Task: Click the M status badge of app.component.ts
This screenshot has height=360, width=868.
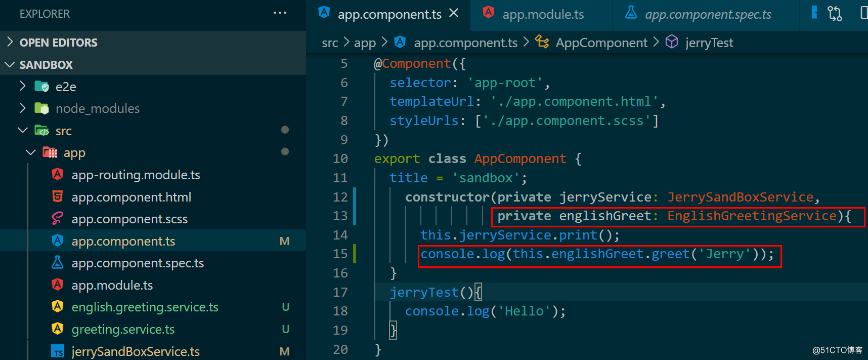Action: click(x=285, y=241)
